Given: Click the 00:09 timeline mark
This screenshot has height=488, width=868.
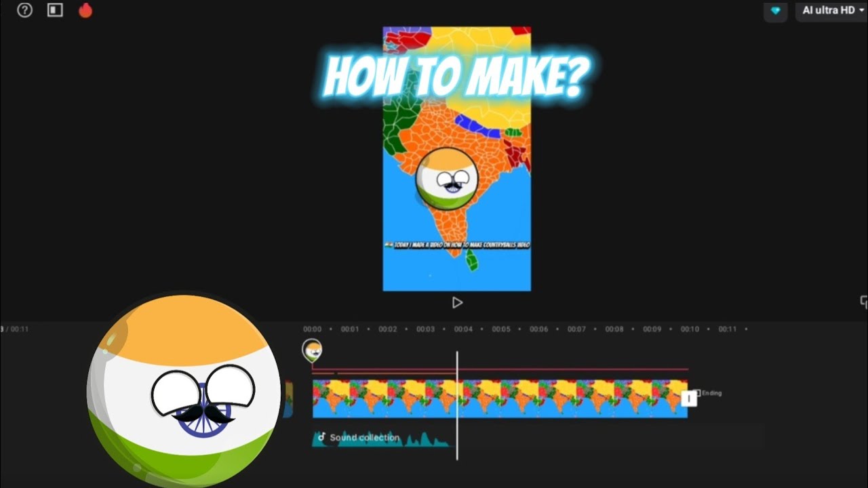Looking at the screenshot, I should click(x=652, y=329).
